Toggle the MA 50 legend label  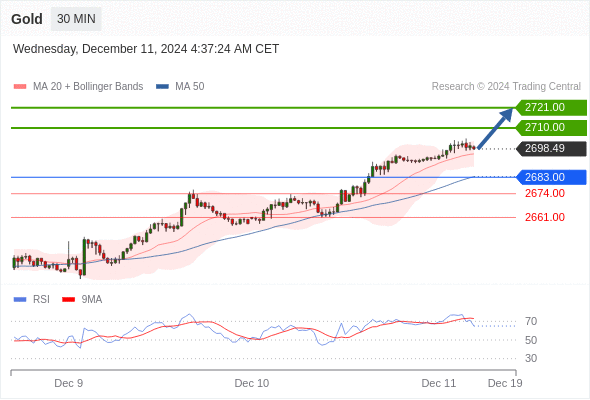[190, 87]
